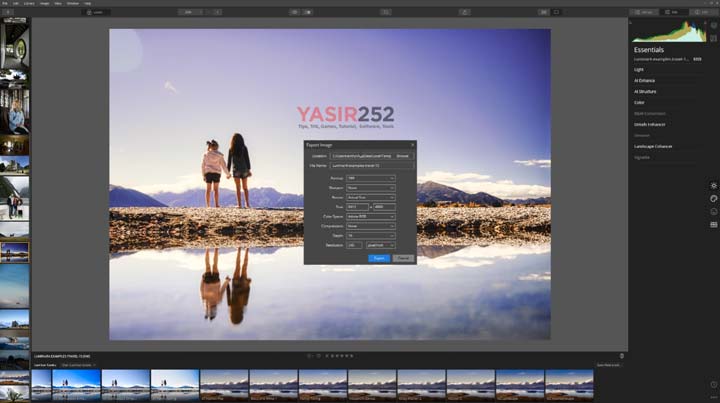The image size is (720, 403).
Task: Click Save New Look link
Action: 608,365
